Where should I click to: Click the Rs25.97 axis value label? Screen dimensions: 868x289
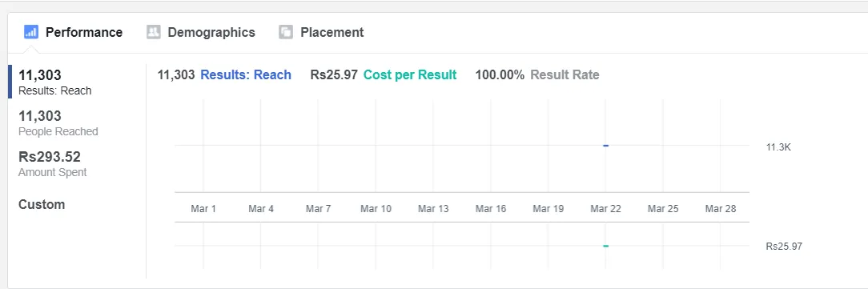[784, 247]
